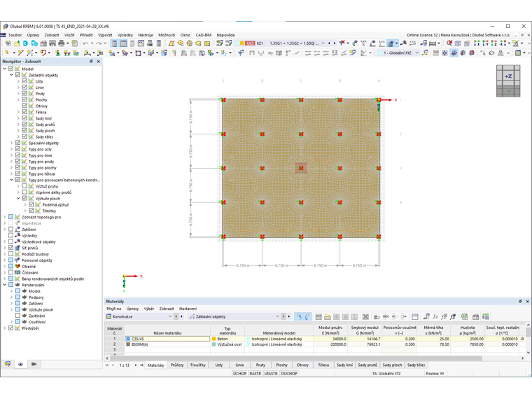Click the select-in-graphic icon in the table toolbar
This screenshot has width=532, height=399.
(x=299, y=316)
